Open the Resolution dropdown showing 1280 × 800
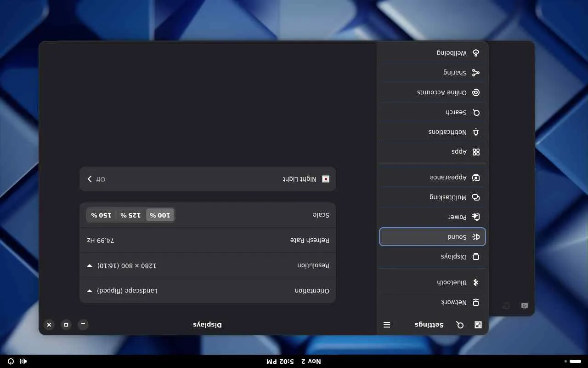The height and width of the screenshot is (368, 588). coord(208,265)
